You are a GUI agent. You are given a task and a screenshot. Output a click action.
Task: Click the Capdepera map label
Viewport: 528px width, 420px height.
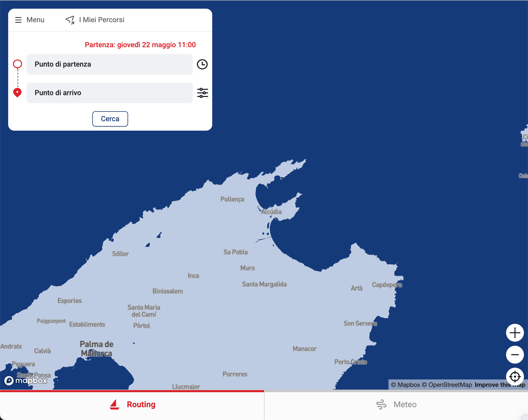[x=387, y=285]
